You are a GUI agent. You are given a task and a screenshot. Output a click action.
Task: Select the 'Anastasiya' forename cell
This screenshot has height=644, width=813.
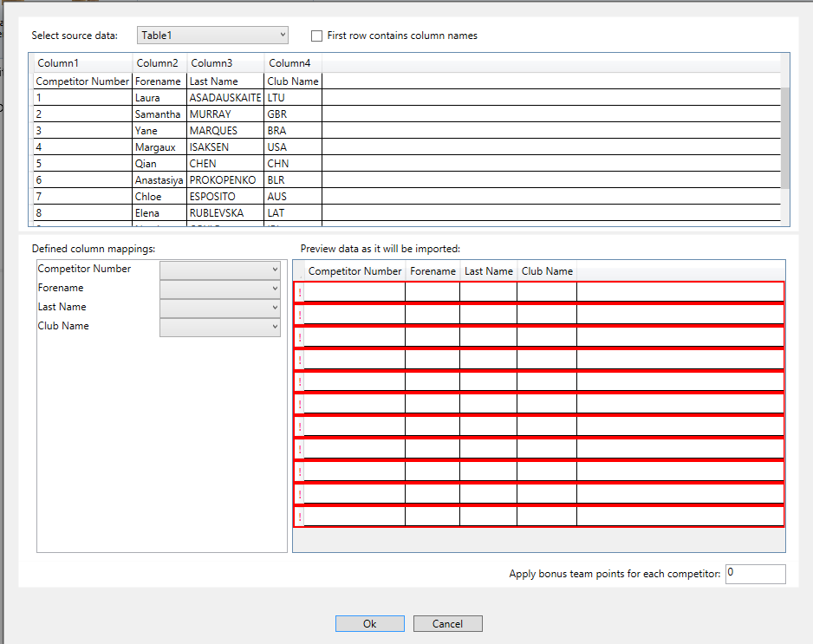coord(159,180)
